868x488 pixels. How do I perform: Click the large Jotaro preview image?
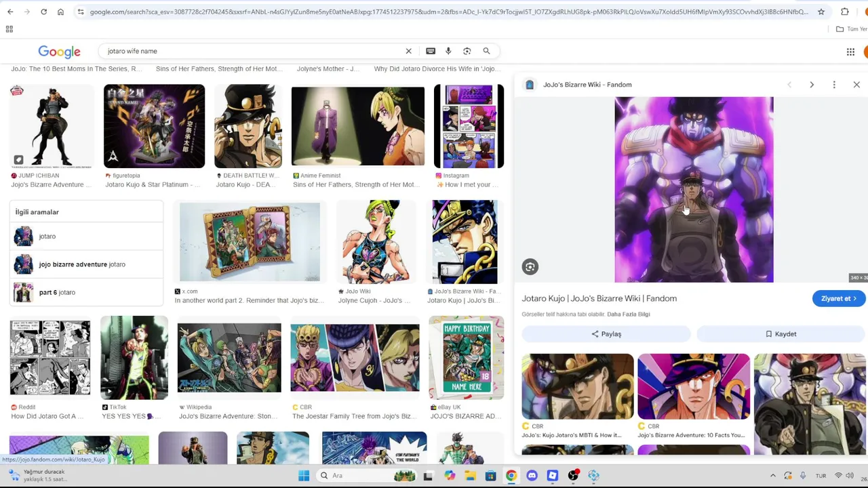click(x=694, y=190)
